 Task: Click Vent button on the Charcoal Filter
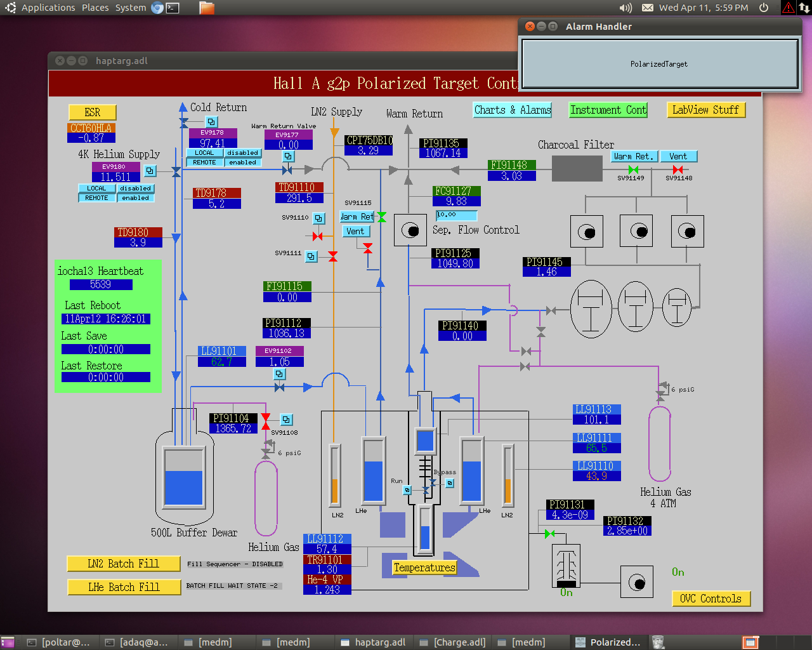coord(678,156)
